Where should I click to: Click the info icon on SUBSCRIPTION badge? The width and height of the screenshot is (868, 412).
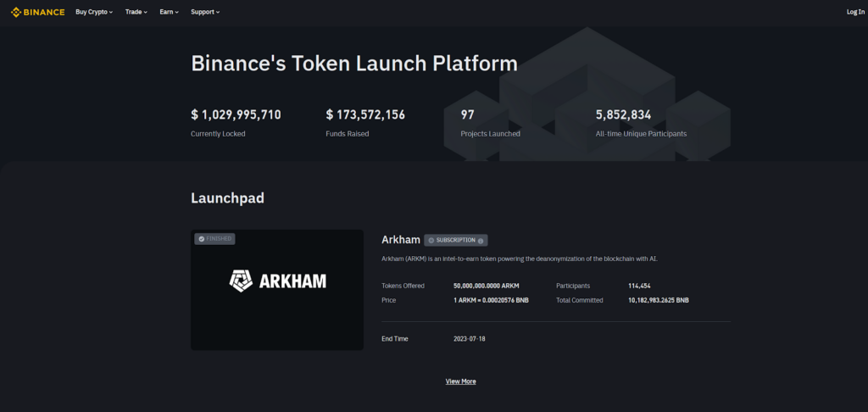[x=481, y=241]
